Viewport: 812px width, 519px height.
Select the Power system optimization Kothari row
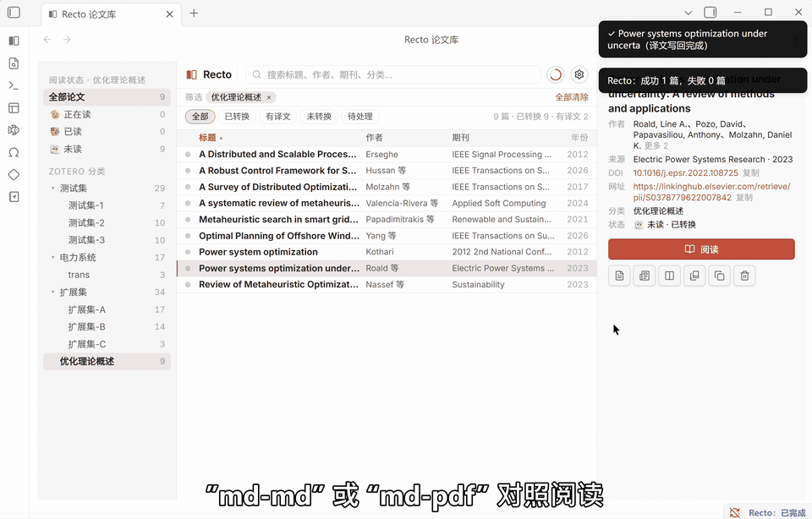[x=387, y=252]
